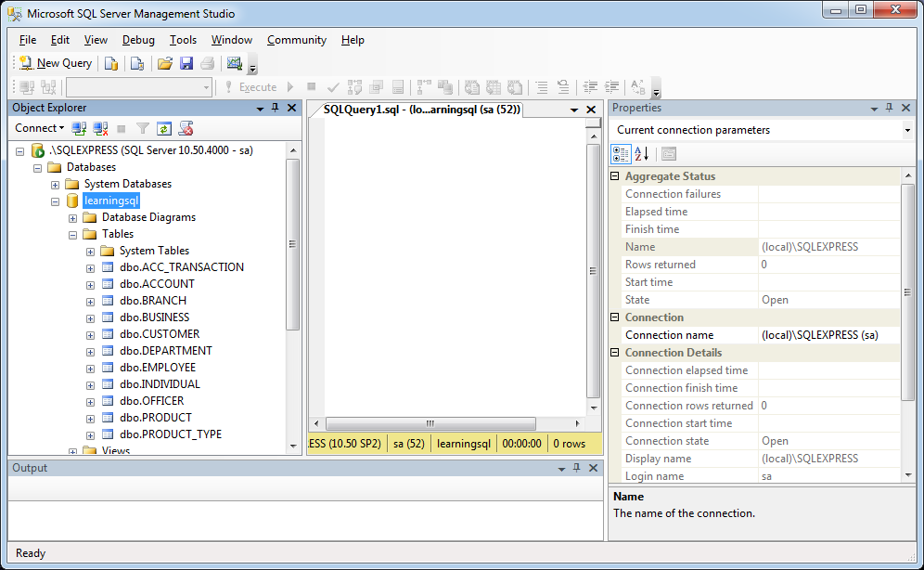
Task: Click the query editor horizontal scrollbar
Action: coord(430,424)
